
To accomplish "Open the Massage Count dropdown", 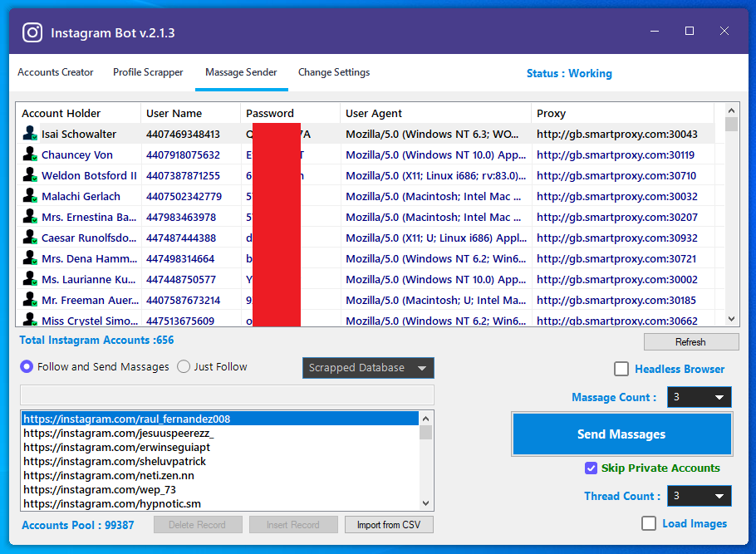I will pyautogui.click(x=700, y=397).
